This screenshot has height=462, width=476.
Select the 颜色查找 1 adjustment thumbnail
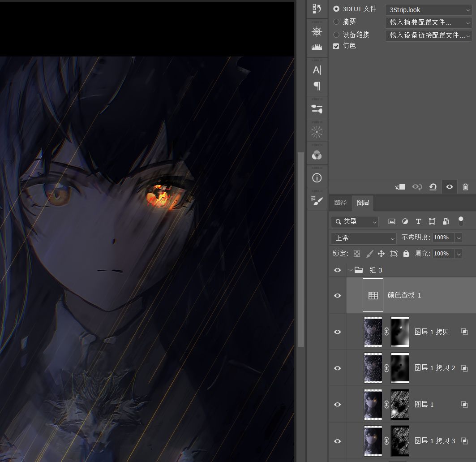coord(373,295)
